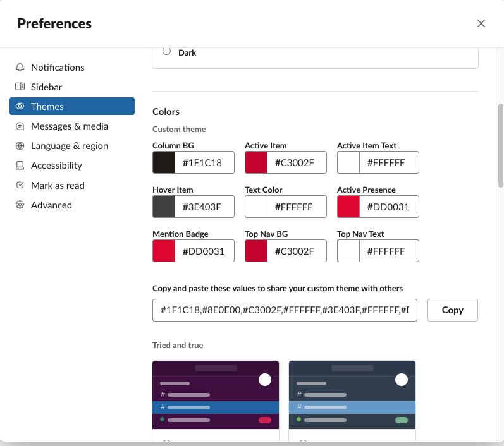Select the Dark theme radio button

point(166,51)
